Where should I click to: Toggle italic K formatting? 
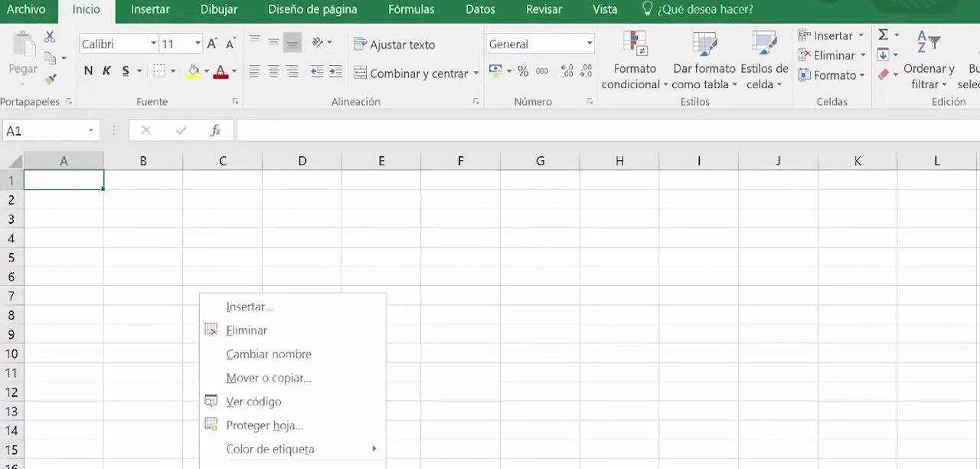pyautogui.click(x=106, y=71)
